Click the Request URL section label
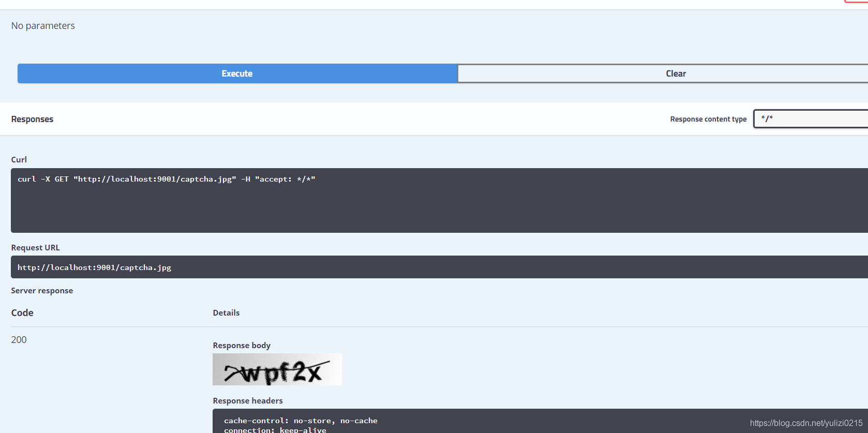Screen dimensions: 868x433 pos(35,248)
